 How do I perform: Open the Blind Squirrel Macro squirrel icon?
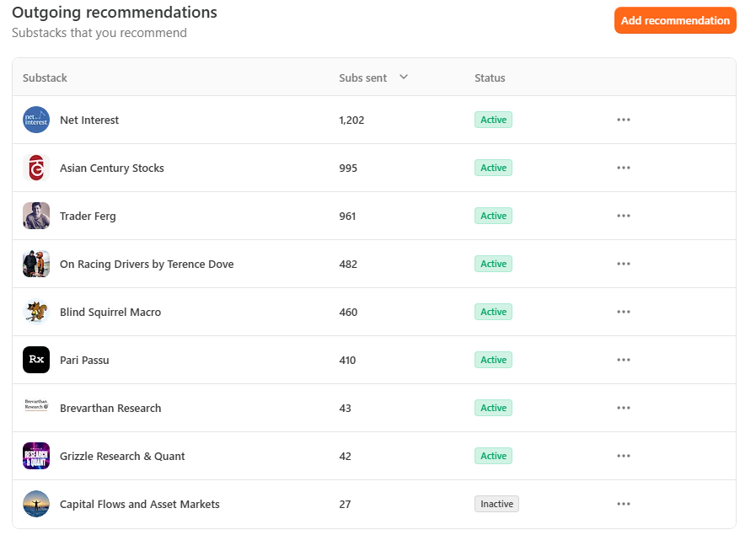(36, 312)
